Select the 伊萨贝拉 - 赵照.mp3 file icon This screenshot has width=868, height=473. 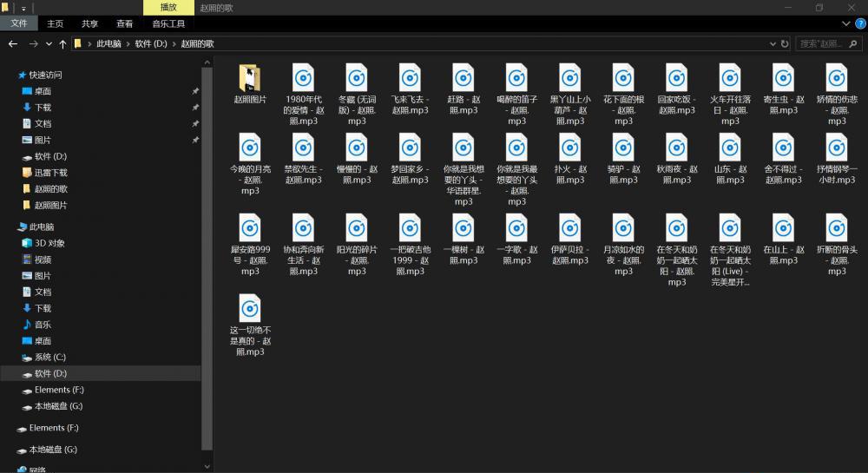click(570, 228)
